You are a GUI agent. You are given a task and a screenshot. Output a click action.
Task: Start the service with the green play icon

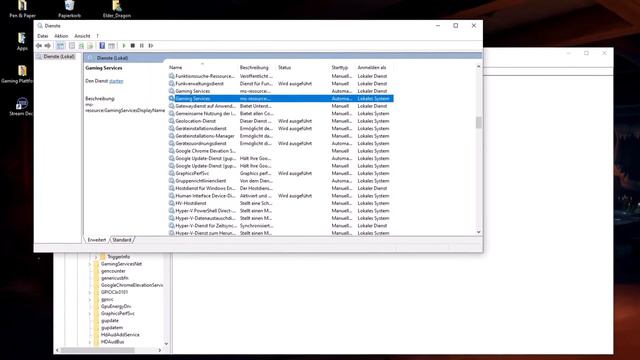point(124,46)
